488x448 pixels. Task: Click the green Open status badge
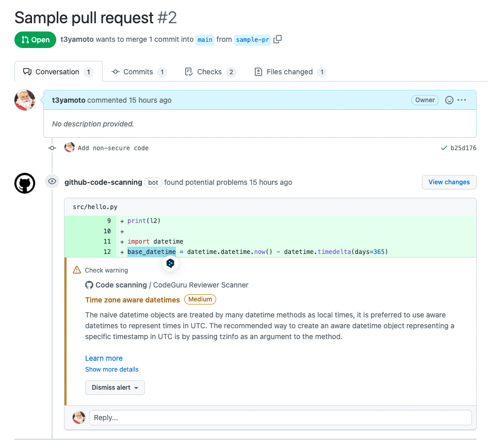point(35,40)
